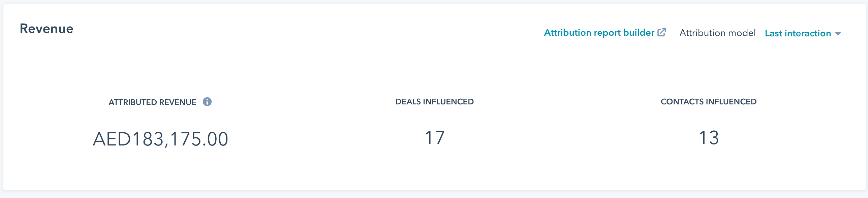
Task: Select the Revenue section heading
Action: [x=46, y=29]
